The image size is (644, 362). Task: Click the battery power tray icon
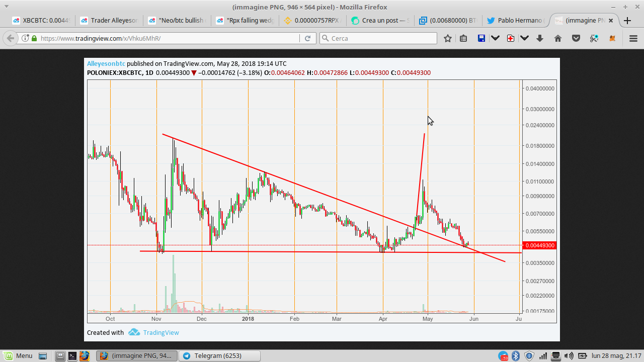tap(582, 356)
